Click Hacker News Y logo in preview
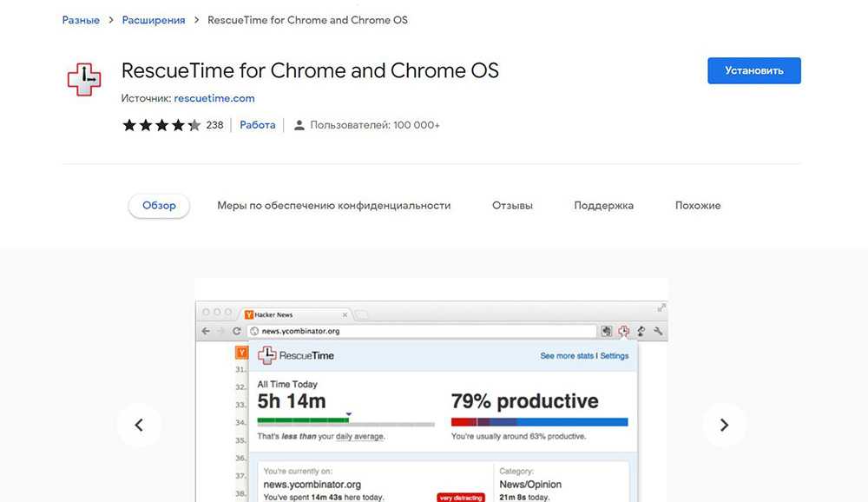 point(242,353)
